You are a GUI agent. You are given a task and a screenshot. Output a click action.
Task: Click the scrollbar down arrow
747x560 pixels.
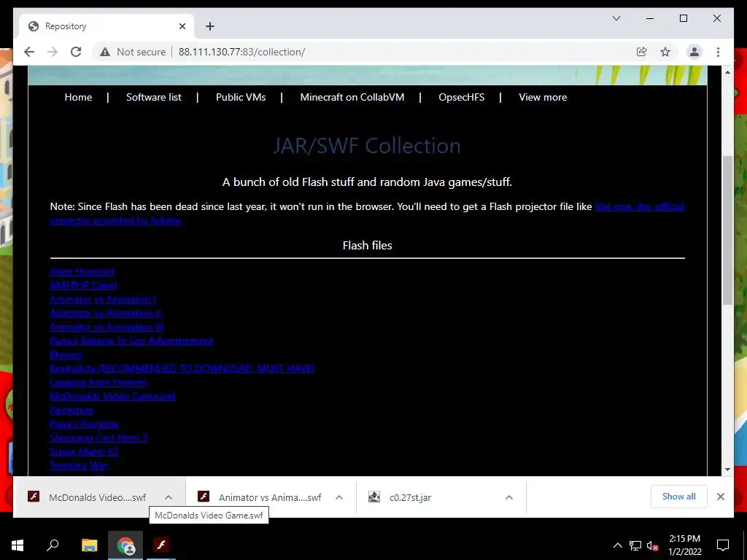click(x=727, y=470)
